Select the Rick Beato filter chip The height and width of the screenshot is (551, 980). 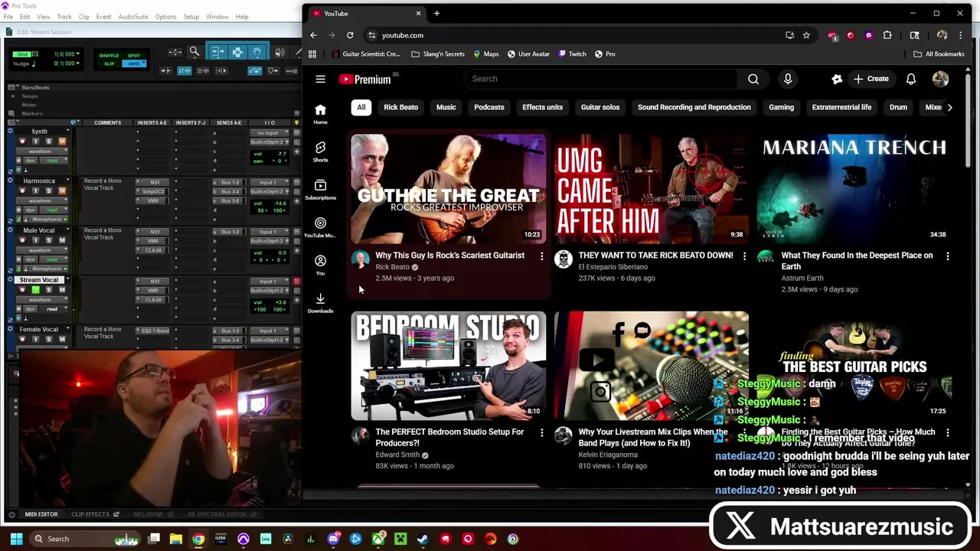[400, 107]
